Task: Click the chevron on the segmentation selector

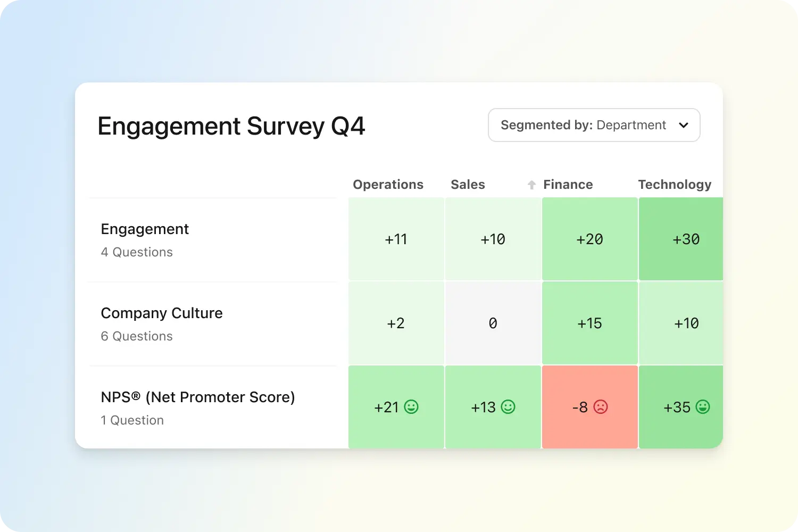Action: click(x=684, y=125)
